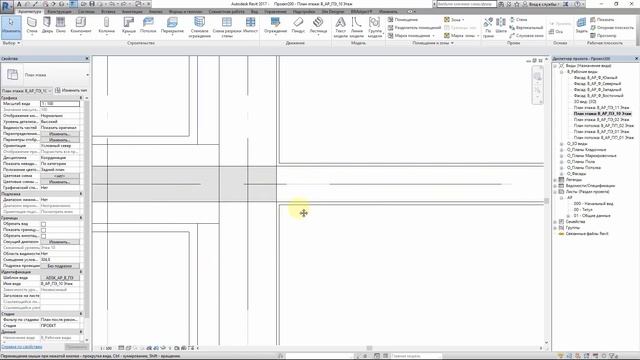Click the drawing area horizontal scrollbar

[x=369, y=348]
